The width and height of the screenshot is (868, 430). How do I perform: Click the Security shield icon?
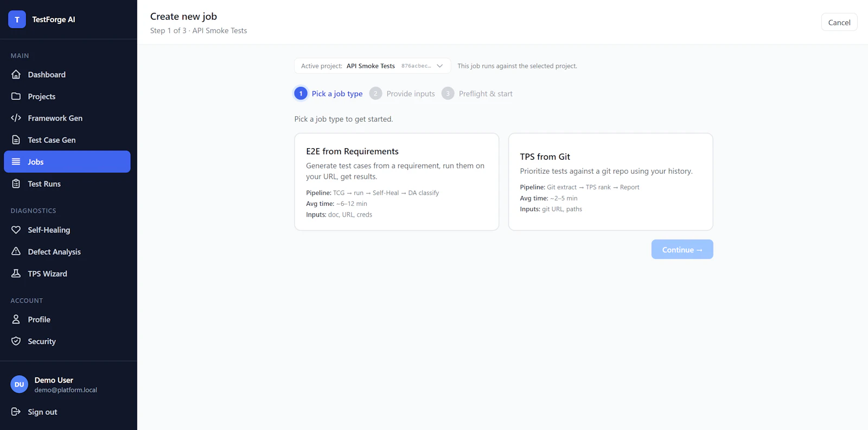click(x=16, y=341)
